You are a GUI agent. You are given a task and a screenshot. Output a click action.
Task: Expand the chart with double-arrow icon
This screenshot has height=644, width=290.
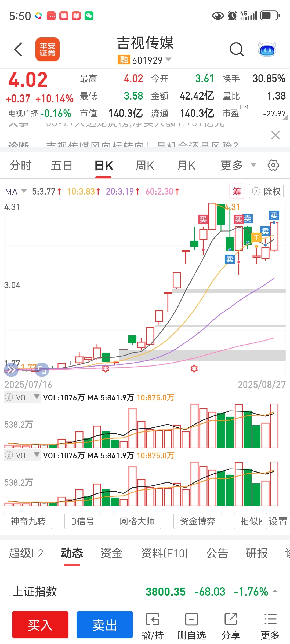(11, 370)
